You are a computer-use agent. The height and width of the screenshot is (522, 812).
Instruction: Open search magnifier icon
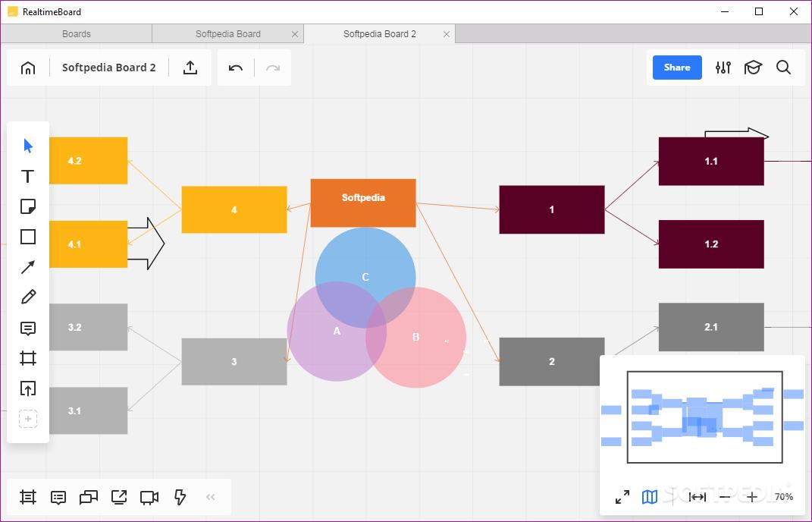tap(783, 68)
